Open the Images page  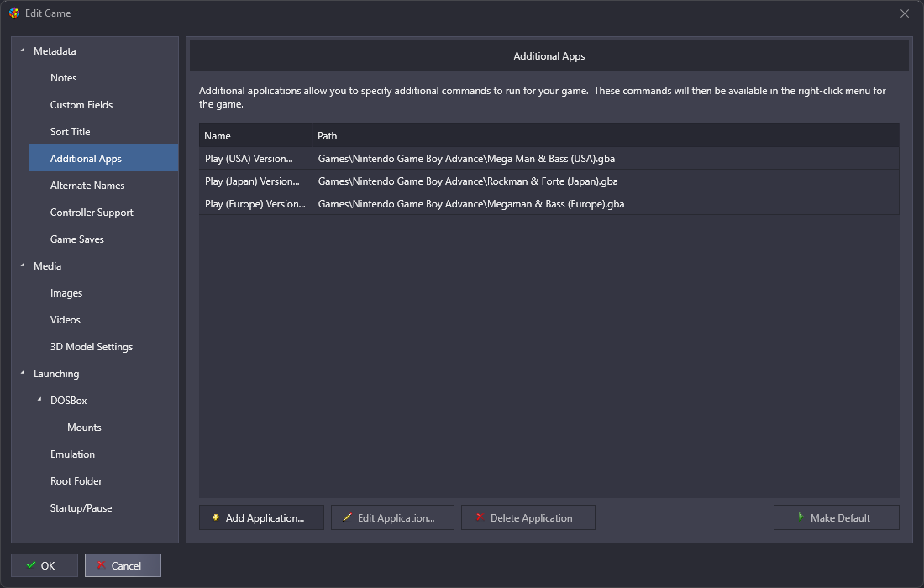pos(66,293)
